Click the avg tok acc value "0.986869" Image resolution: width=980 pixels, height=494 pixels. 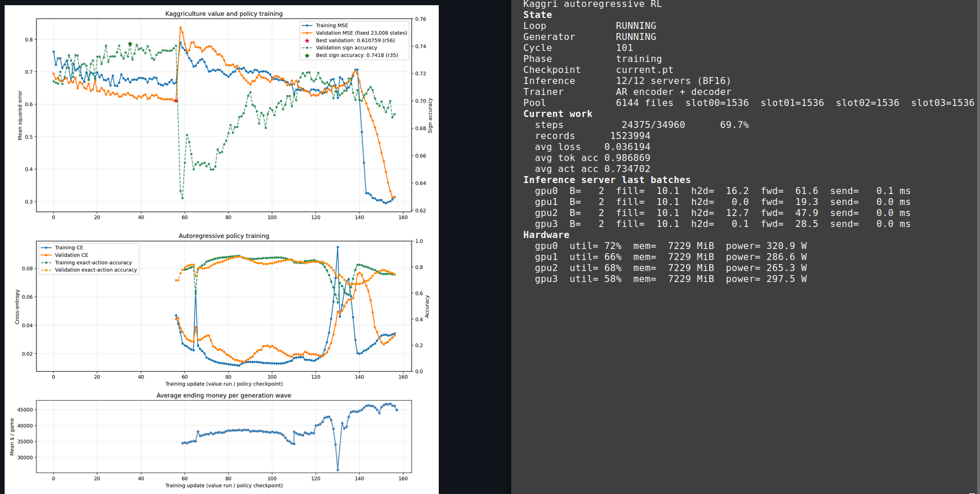tap(627, 158)
